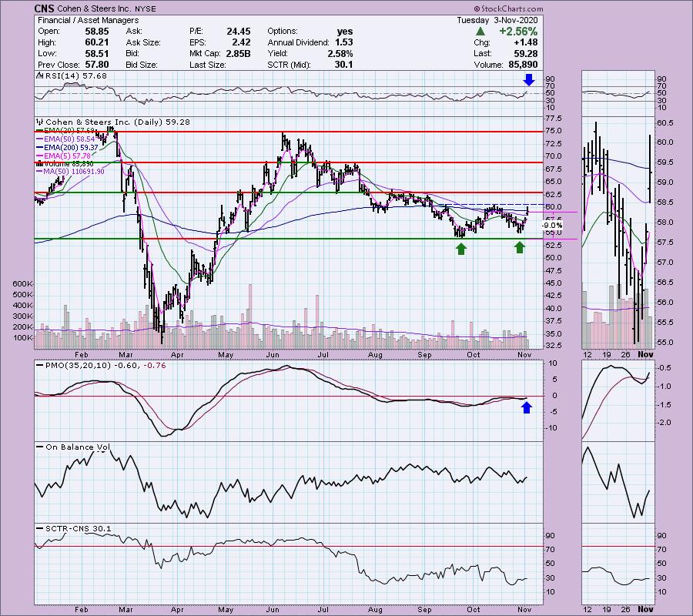
Task: Click the candlestick icon beside the Daily chart title
Action: pyautogui.click(x=40, y=122)
